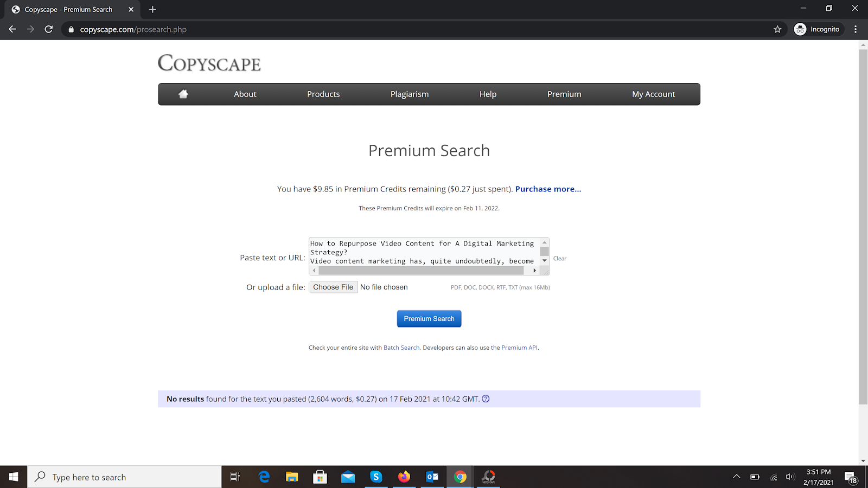Open the Products menu
Image resolution: width=868 pixels, height=488 pixels.
[323, 94]
